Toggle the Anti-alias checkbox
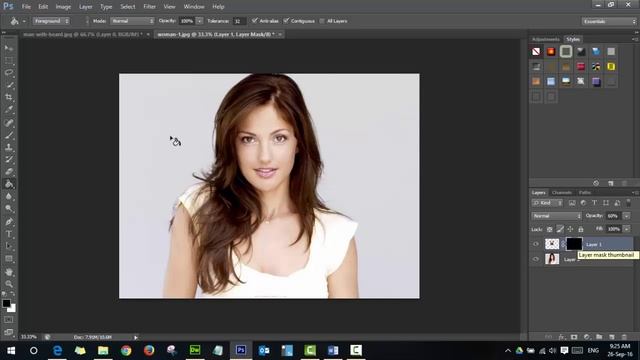 click(x=254, y=20)
